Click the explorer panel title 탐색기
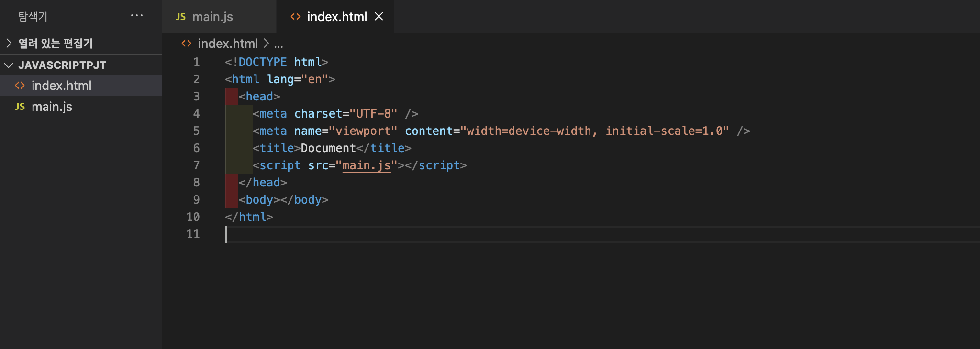Screen dimensions: 980x349 coord(33,16)
